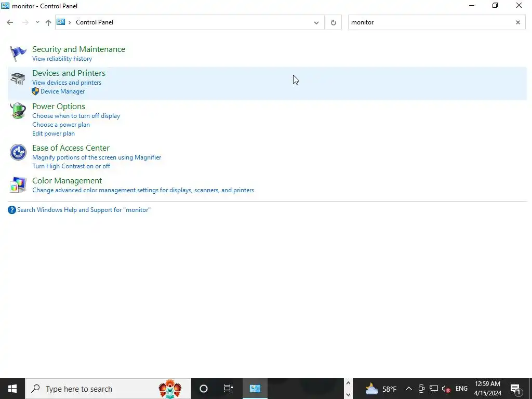The width and height of the screenshot is (532, 399).
Task: Clear the monitor search with the X
Action: coord(518,22)
